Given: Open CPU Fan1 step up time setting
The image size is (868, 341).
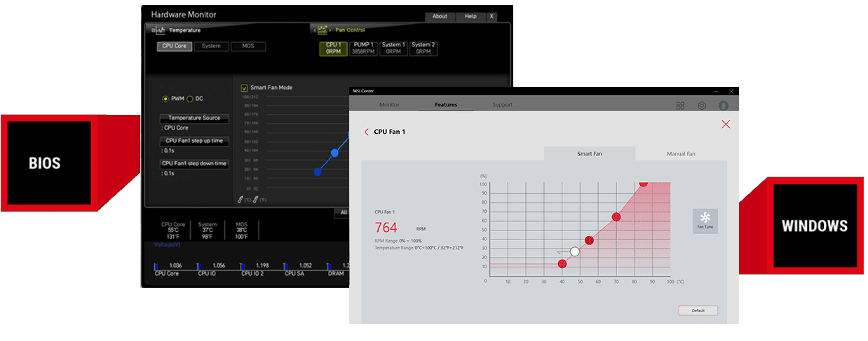Looking at the screenshot, I should point(194,141).
